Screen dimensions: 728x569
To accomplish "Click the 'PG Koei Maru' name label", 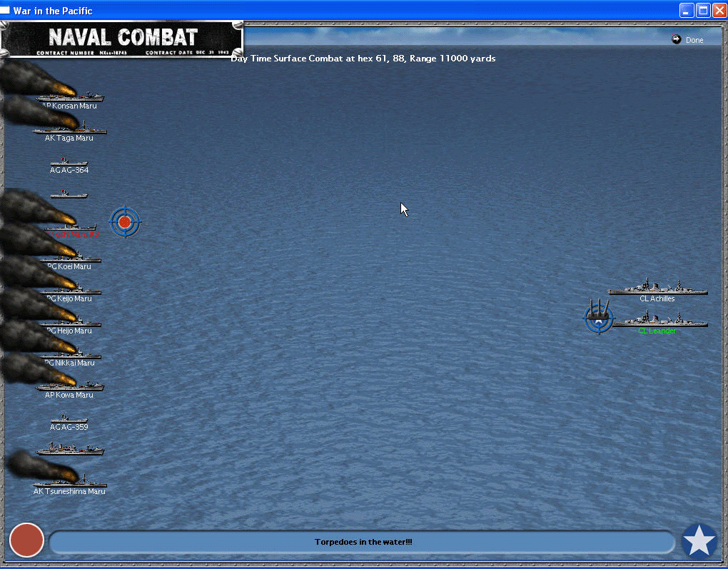I will [x=69, y=266].
